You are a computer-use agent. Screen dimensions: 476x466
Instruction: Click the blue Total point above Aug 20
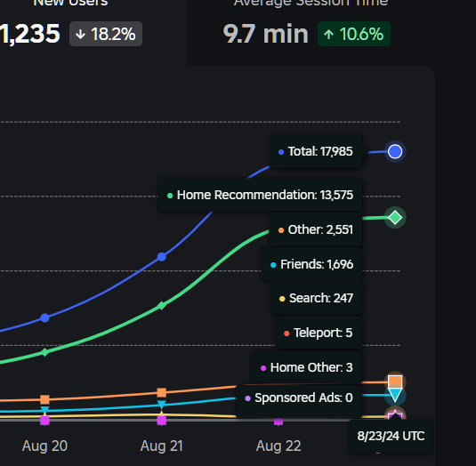[x=44, y=318]
